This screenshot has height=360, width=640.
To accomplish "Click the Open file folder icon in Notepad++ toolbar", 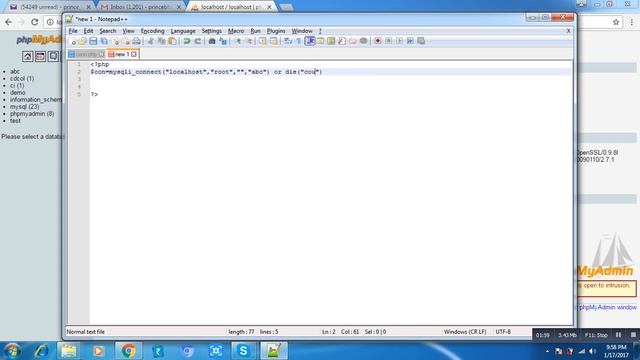I will point(82,41).
